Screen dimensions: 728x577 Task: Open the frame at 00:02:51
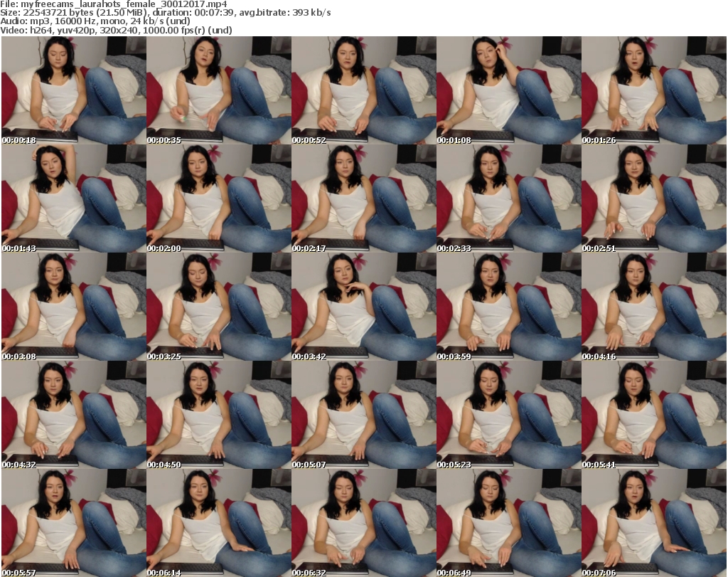pos(654,198)
